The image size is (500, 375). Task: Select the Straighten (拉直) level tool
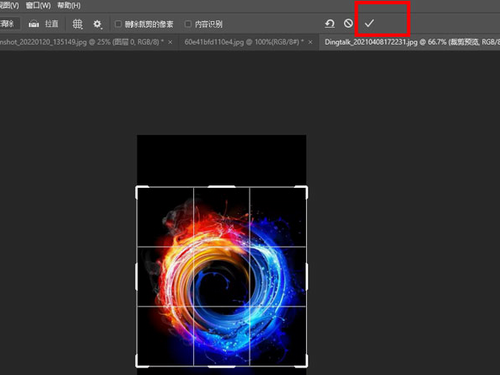(43, 24)
